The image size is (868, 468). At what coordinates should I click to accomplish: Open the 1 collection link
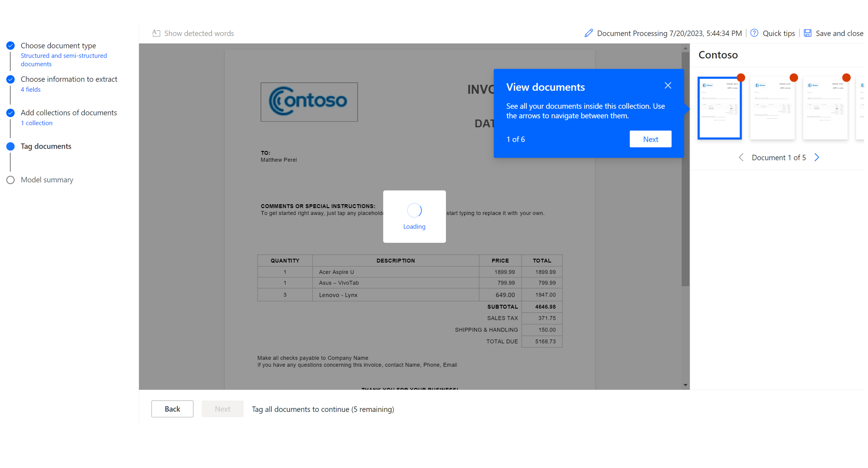36,123
